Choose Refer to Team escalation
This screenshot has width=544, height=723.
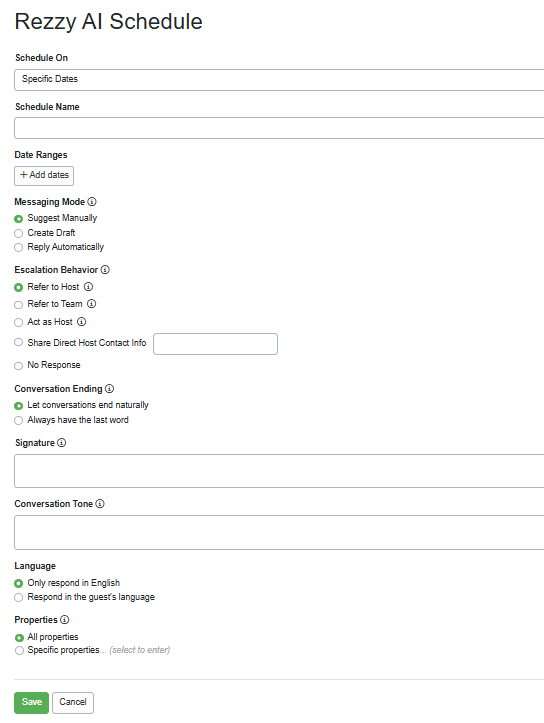click(x=18, y=305)
